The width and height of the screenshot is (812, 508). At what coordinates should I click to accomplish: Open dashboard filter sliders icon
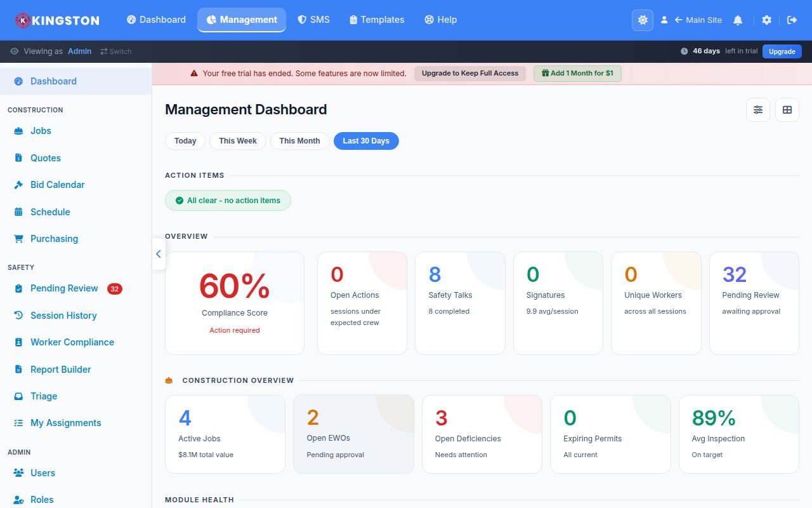[x=758, y=110]
